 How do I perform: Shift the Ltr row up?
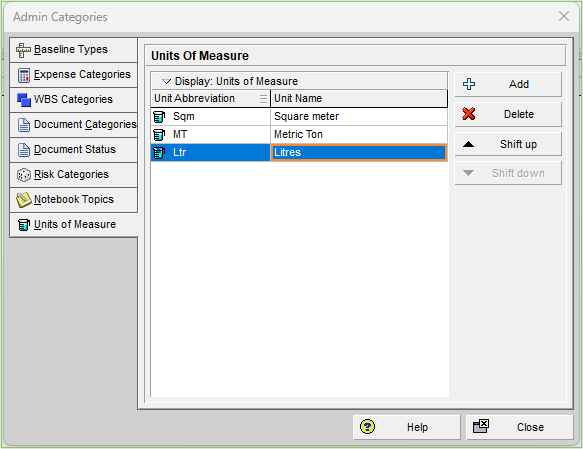(508, 144)
